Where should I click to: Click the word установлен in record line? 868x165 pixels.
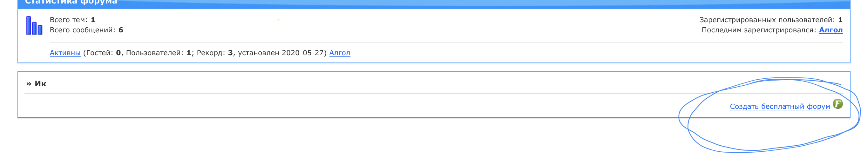click(258, 53)
